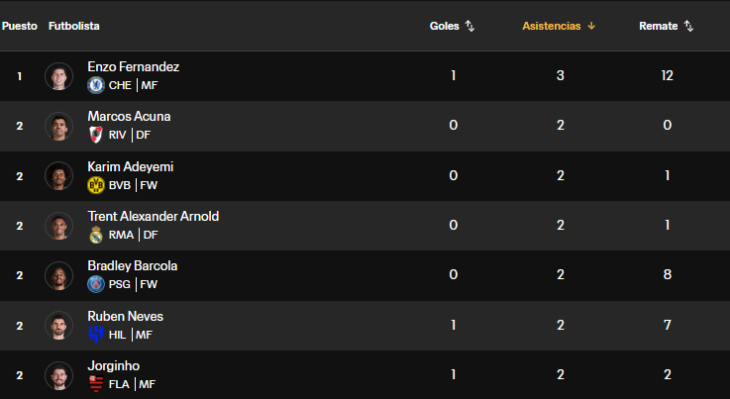The width and height of the screenshot is (730, 399).
Task: Open Ruben Neves player profile link
Action: tap(125, 316)
